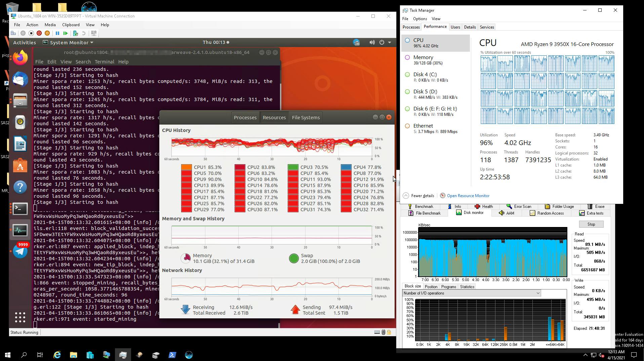The image size is (644, 361).
Task: Switch to Processes tab in System Monitor
Action: coord(245,118)
